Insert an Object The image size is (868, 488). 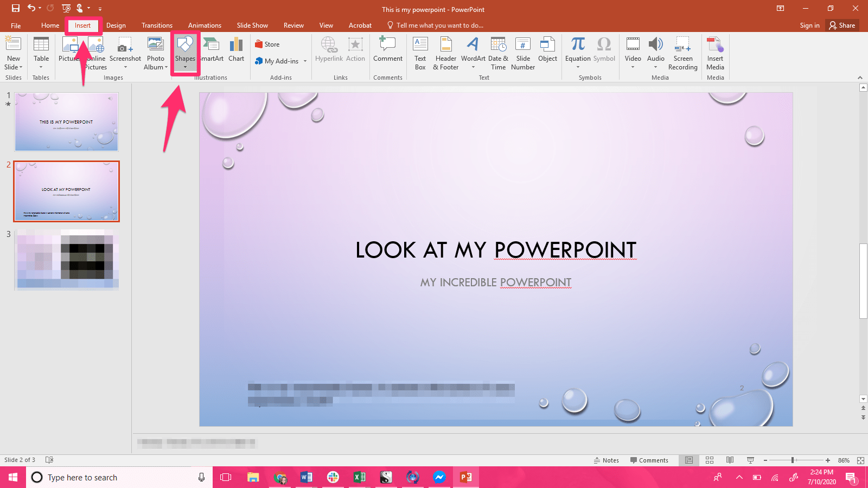point(547,50)
